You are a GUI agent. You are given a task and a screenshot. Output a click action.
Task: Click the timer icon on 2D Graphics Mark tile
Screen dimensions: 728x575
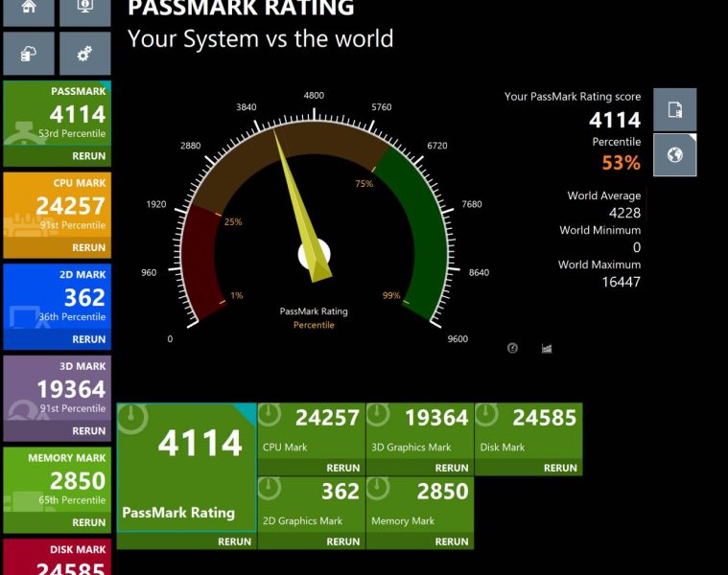pyautogui.click(x=270, y=488)
